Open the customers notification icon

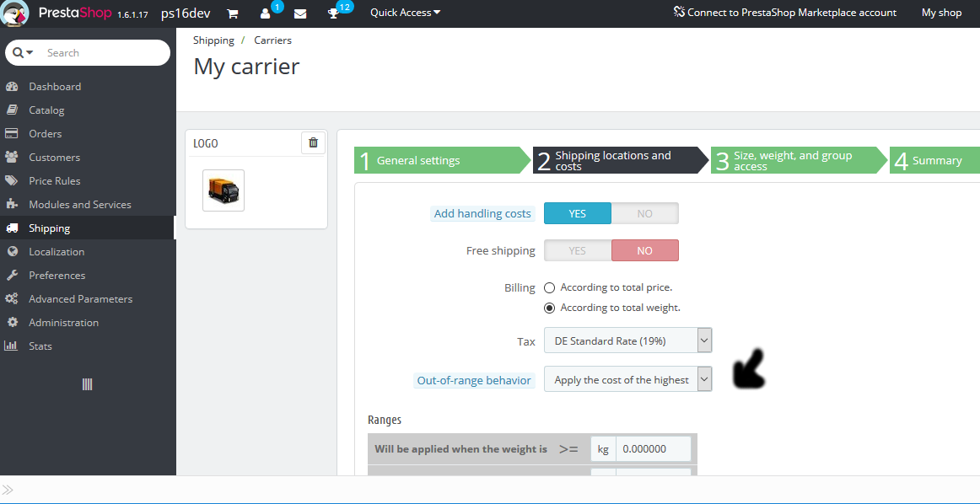265,13
